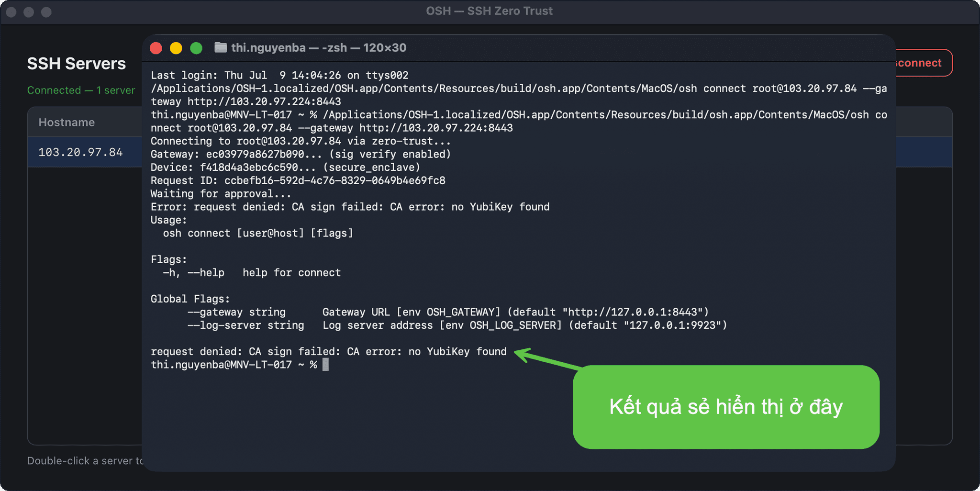Image resolution: width=980 pixels, height=491 pixels.
Task: Minimize the terminal with yellow button
Action: coord(176,48)
